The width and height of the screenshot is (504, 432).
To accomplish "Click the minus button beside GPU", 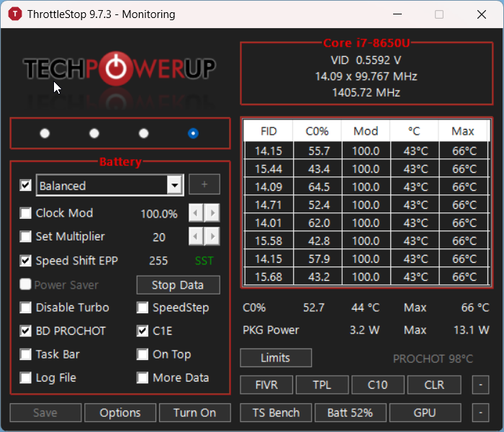I will (480, 413).
